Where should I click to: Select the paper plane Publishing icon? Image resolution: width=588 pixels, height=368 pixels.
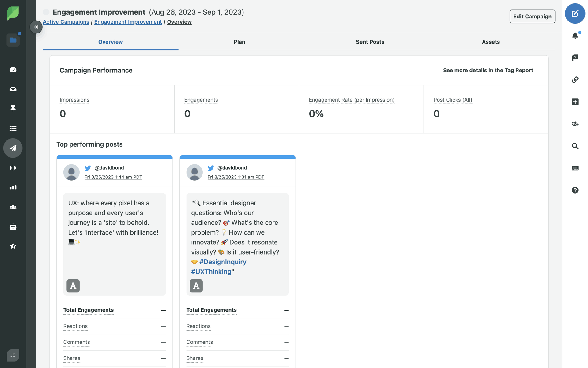(13, 148)
